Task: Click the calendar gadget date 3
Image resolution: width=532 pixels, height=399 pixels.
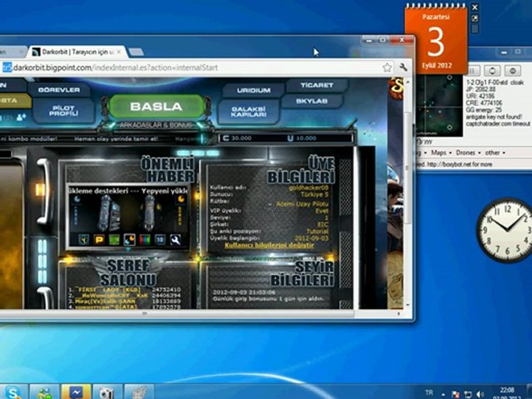Action: [x=436, y=42]
